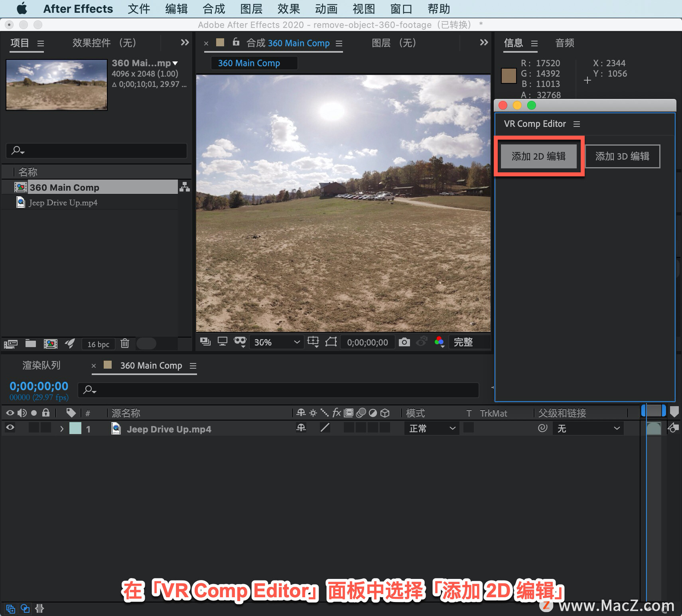This screenshot has width=682, height=616.
Task: Toggle mask and shape path visibility goggles icon
Action: click(x=240, y=342)
